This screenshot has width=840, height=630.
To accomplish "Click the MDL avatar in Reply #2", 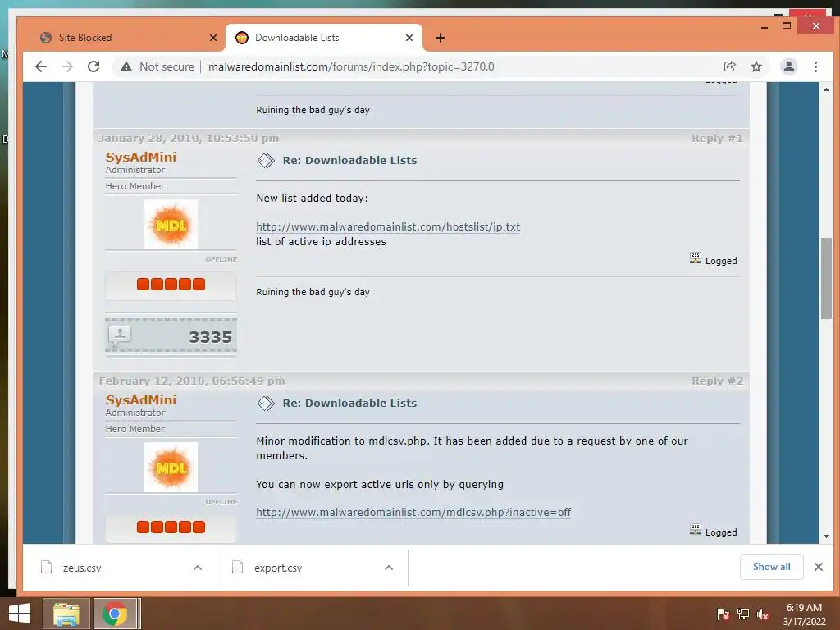I will (171, 467).
